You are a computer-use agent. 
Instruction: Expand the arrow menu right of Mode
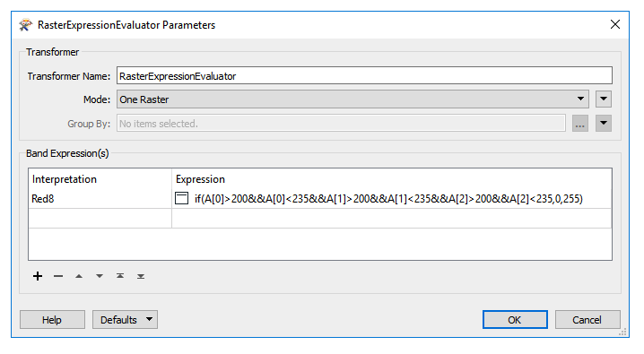tap(604, 99)
